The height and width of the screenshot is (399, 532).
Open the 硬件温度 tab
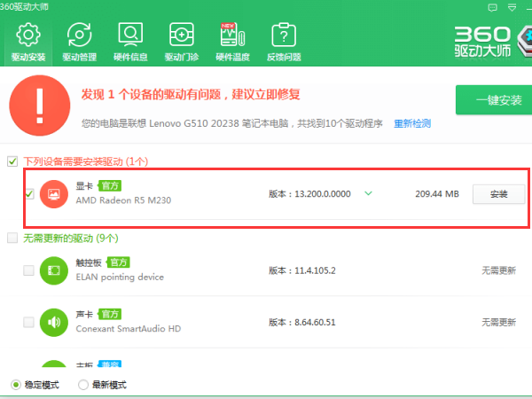pyautogui.click(x=232, y=43)
